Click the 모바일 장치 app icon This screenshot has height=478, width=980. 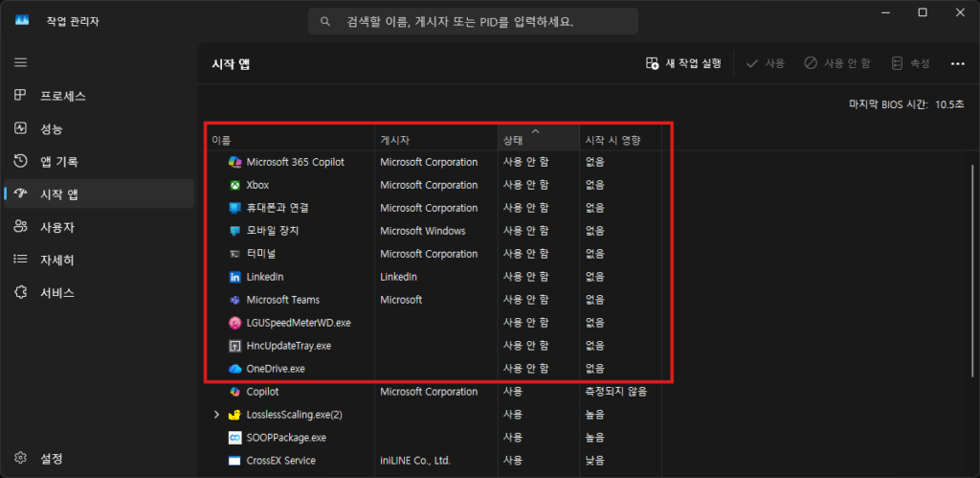tap(235, 231)
